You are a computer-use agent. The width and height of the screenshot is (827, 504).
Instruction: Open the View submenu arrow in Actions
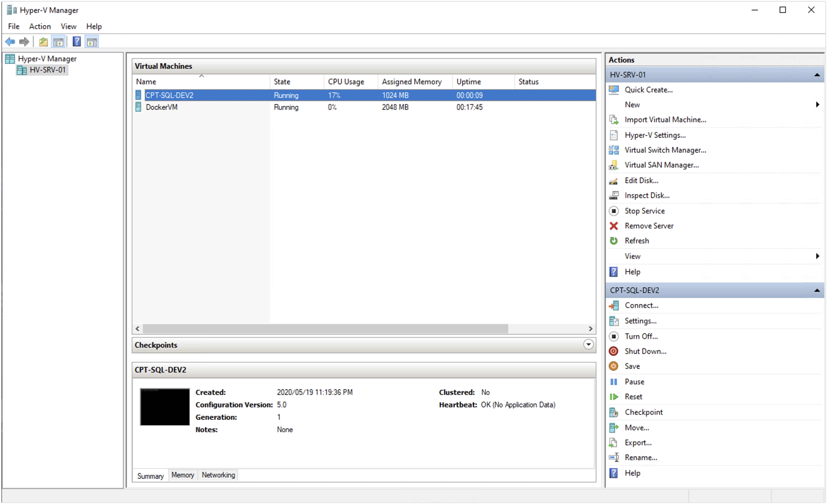pyautogui.click(x=818, y=257)
